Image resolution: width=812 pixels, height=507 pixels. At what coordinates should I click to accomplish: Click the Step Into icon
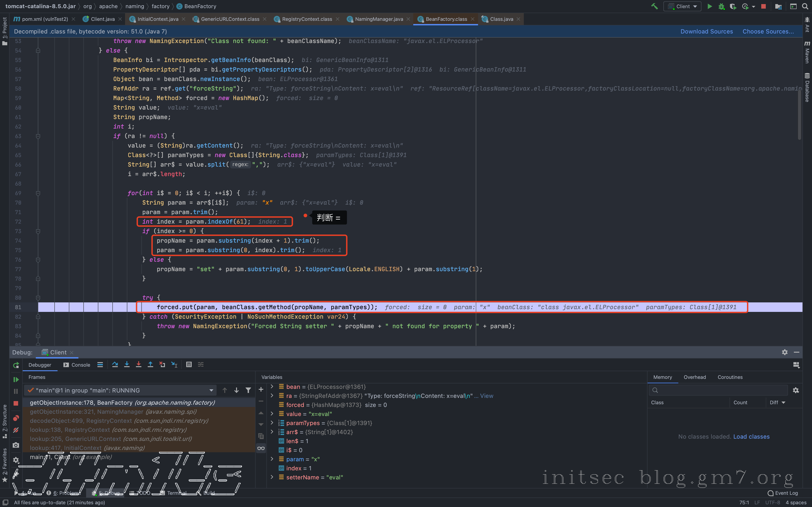(127, 364)
